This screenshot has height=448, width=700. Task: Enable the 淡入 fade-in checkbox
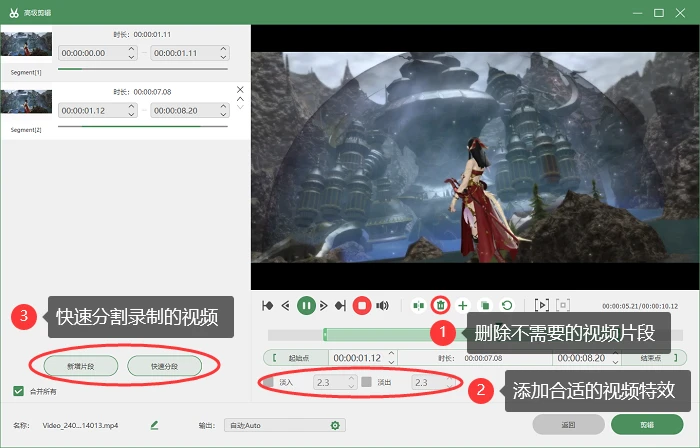coord(268,382)
